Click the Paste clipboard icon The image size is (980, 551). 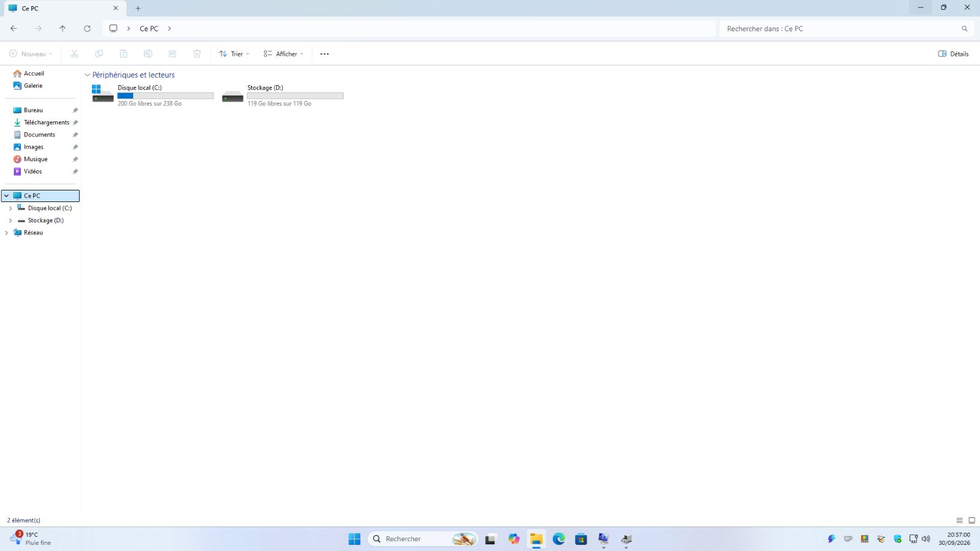point(124,54)
